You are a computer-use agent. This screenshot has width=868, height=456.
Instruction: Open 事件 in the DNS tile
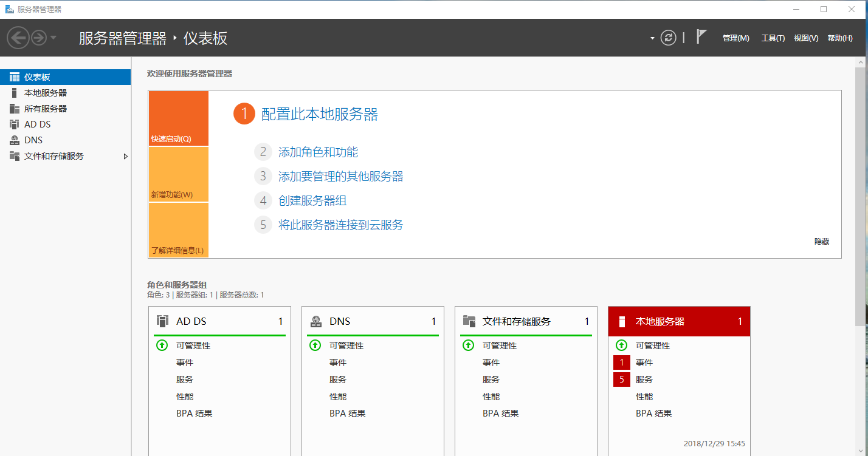pos(338,362)
